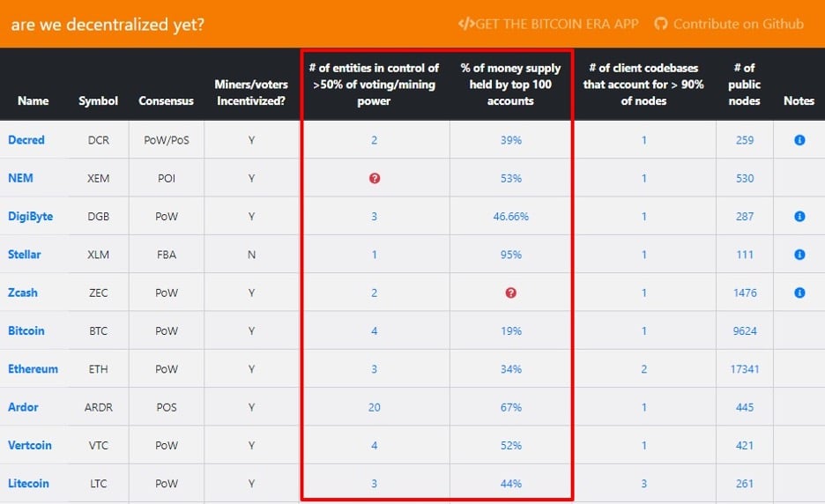Viewport: 825px width, 504px height.
Task: Click the code brackets icon in header
Action: coord(466,24)
